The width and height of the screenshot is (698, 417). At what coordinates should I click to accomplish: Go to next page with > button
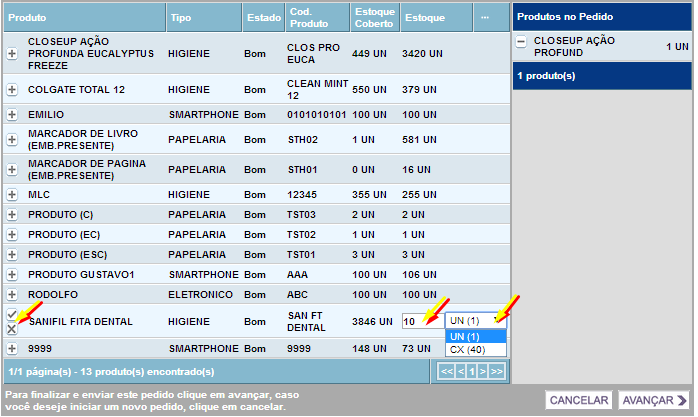(483, 371)
